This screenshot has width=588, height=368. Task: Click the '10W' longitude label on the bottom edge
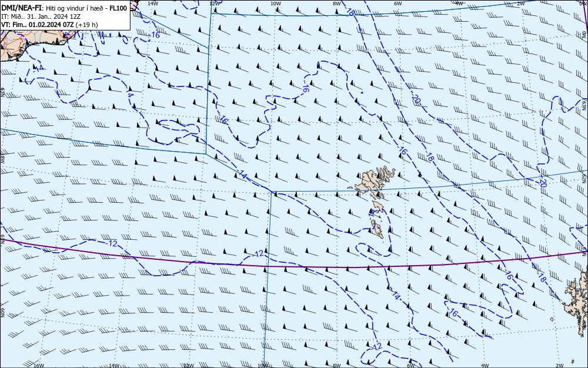click(x=263, y=366)
